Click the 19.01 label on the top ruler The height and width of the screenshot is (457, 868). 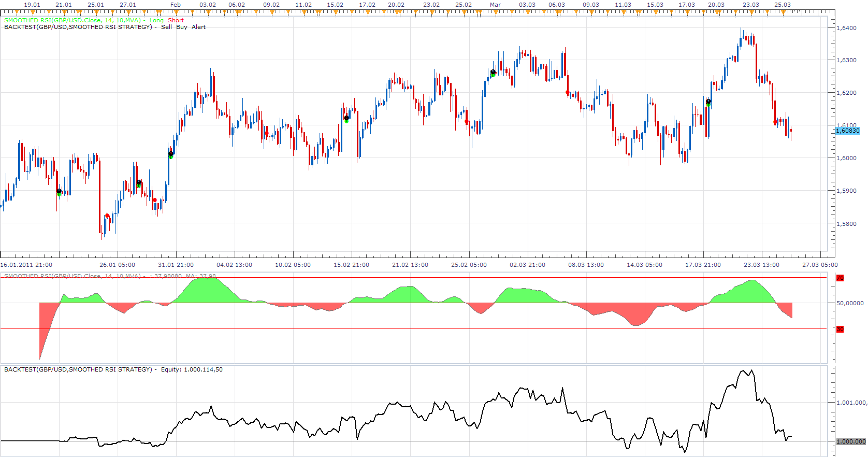click(32, 5)
